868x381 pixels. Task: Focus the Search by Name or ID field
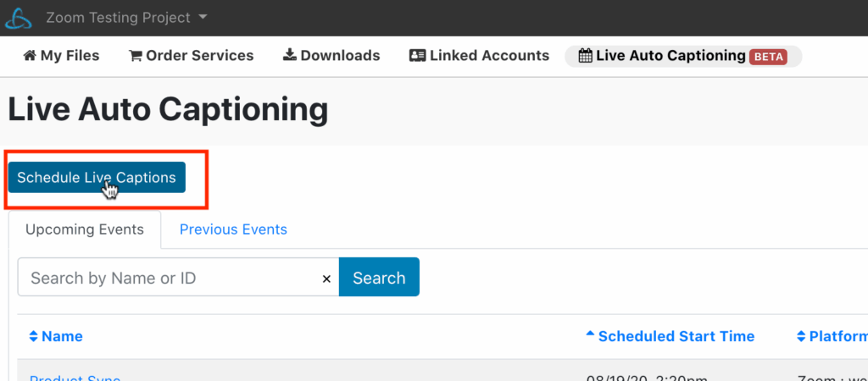(170, 278)
